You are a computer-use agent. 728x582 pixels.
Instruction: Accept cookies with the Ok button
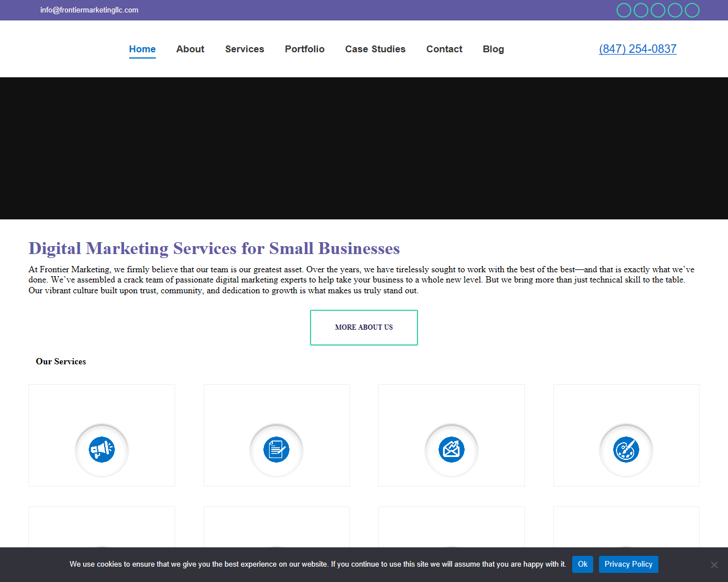click(x=582, y=564)
